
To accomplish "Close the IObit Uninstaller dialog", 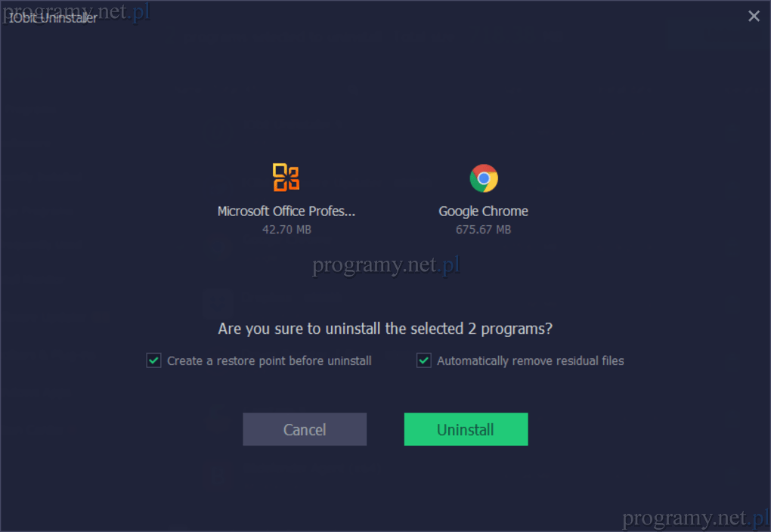I will click(x=754, y=16).
